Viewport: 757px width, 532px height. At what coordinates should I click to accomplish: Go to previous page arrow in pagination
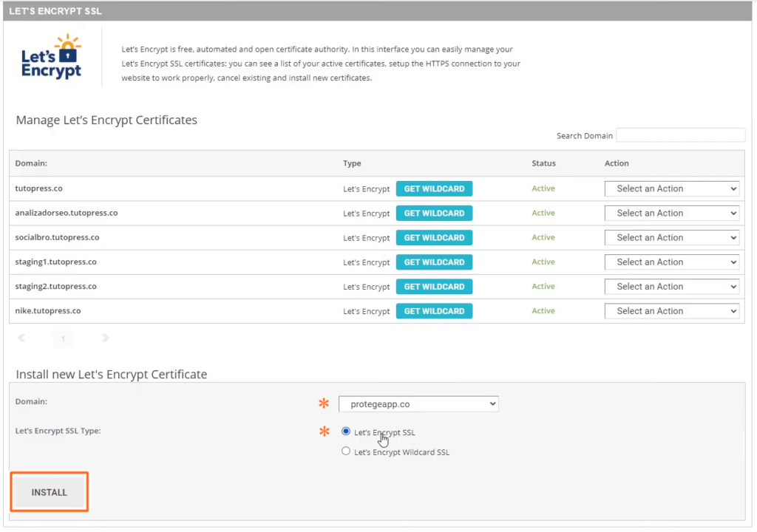(21, 338)
